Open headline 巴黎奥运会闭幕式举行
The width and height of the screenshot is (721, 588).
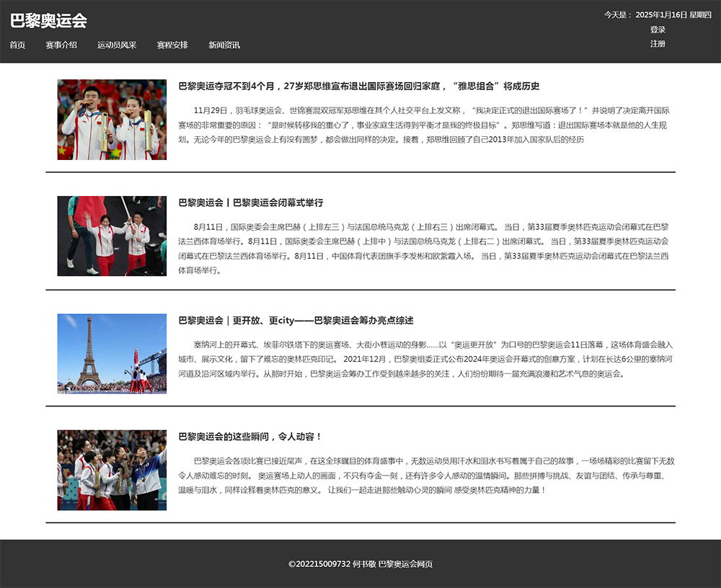(x=251, y=202)
